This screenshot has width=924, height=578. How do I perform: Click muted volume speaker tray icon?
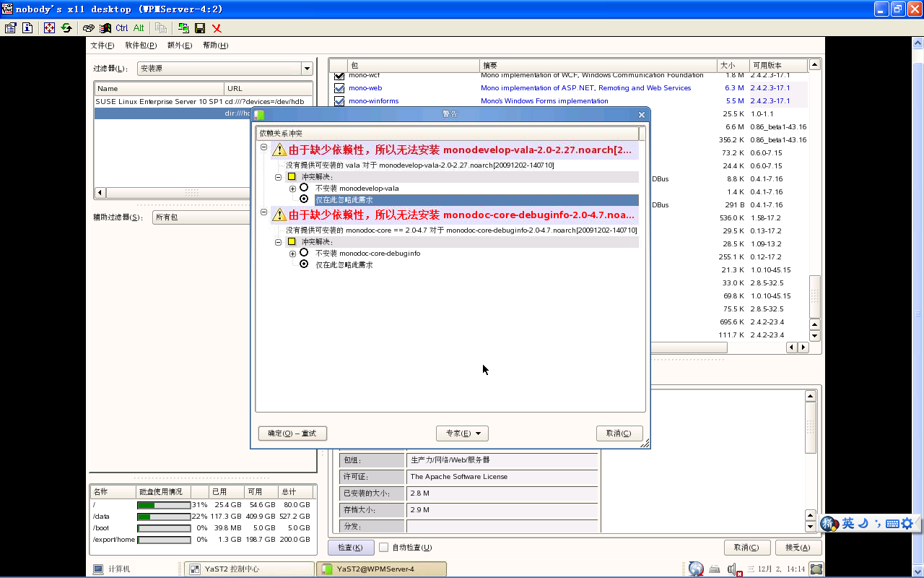click(x=735, y=569)
